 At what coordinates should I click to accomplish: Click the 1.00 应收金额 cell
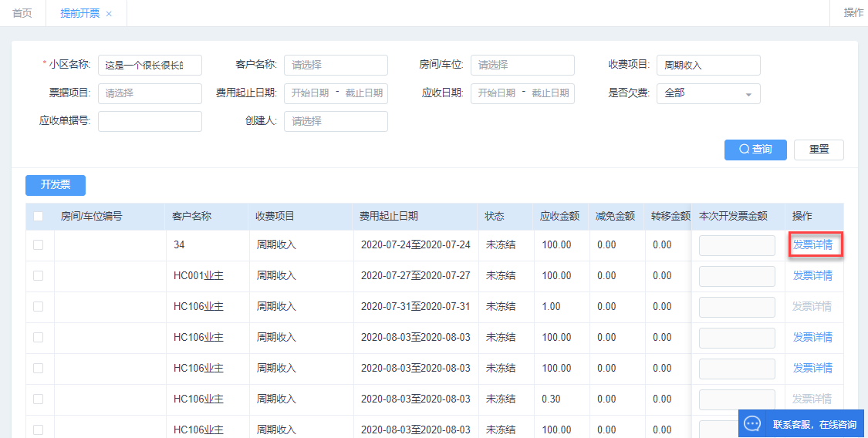551,306
